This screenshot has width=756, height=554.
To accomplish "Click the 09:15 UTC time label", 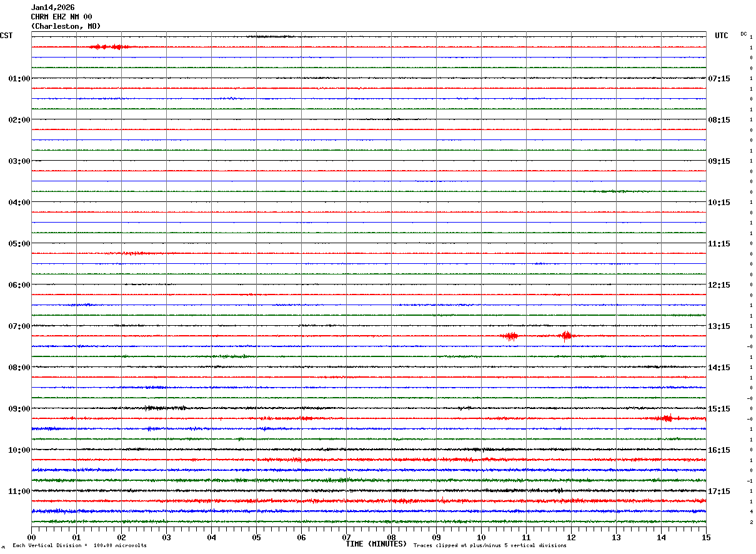I will pyautogui.click(x=719, y=161).
